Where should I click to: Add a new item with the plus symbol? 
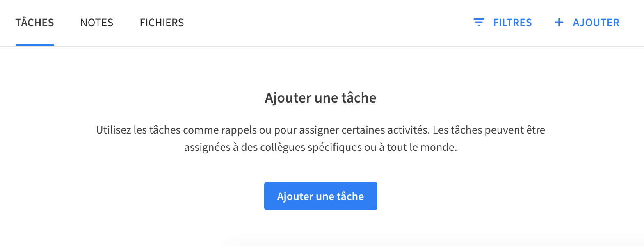coord(559,22)
